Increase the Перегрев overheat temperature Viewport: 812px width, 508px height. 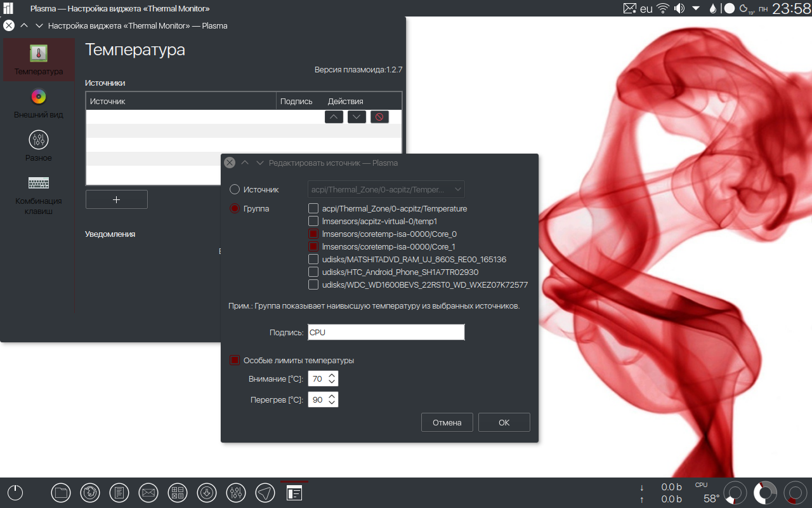click(332, 396)
